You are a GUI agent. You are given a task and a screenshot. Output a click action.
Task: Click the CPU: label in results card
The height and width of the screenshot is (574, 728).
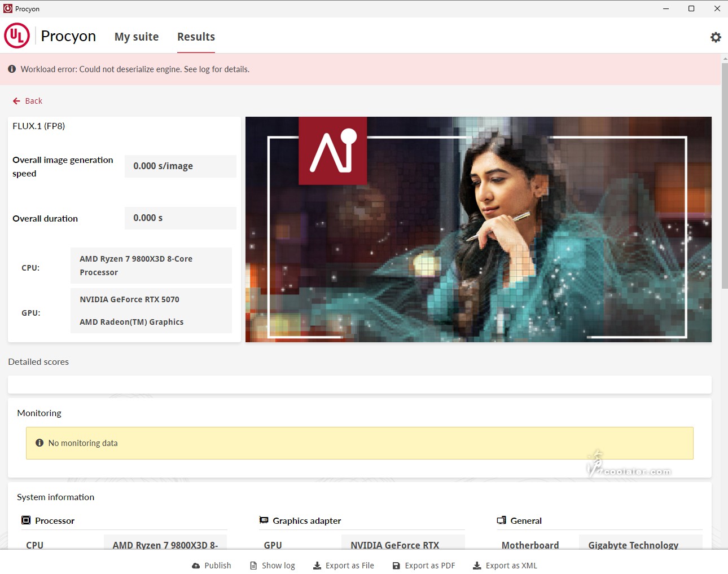tap(30, 268)
